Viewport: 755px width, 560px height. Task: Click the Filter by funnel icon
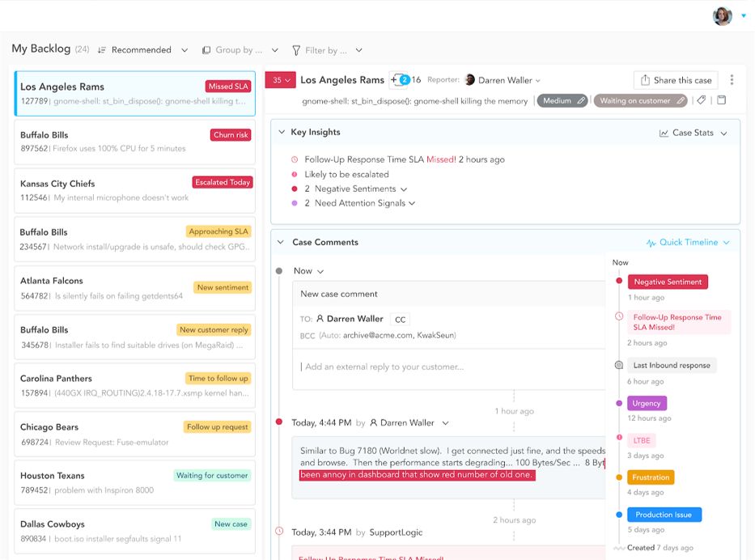coord(296,50)
